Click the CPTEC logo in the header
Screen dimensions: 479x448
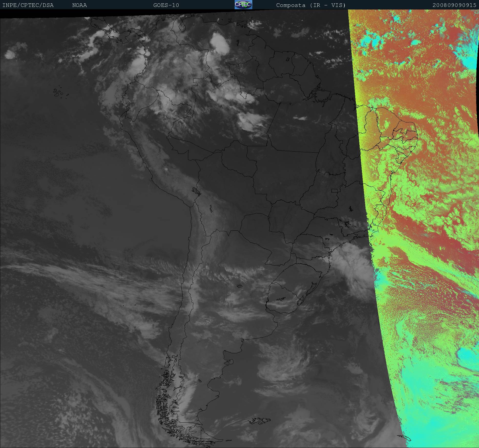pos(243,5)
